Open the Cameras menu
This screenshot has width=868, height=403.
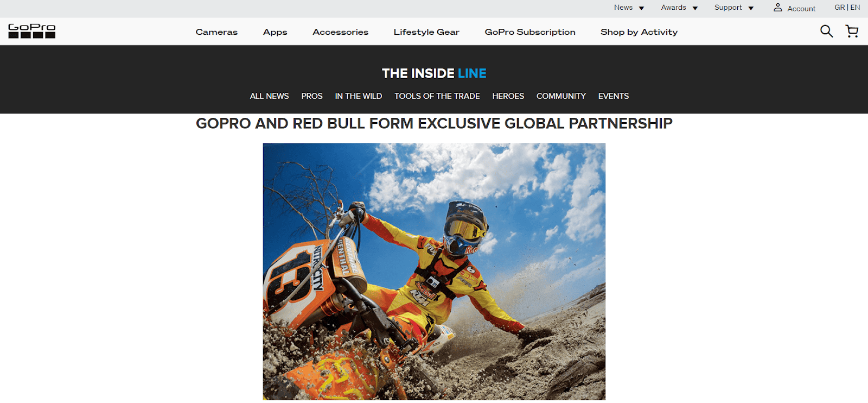(216, 32)
